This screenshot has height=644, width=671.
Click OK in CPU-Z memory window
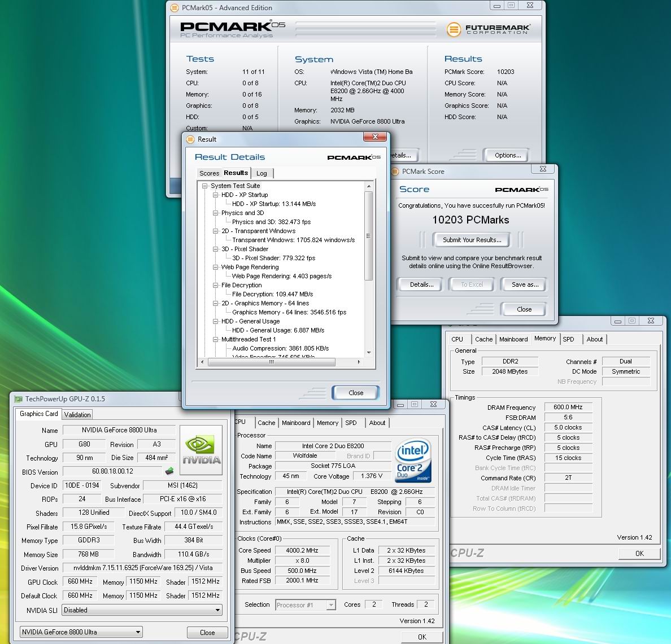click(639, 553)
